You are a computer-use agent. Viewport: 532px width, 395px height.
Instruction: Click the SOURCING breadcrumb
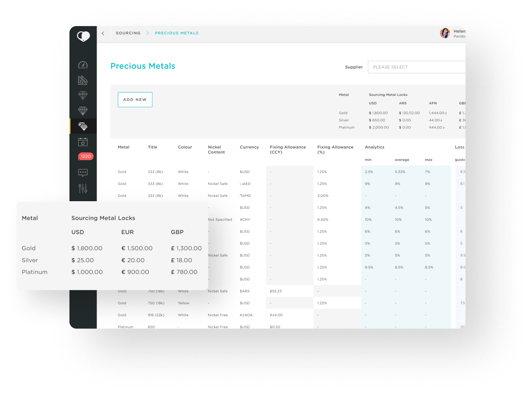pos(128,33)
